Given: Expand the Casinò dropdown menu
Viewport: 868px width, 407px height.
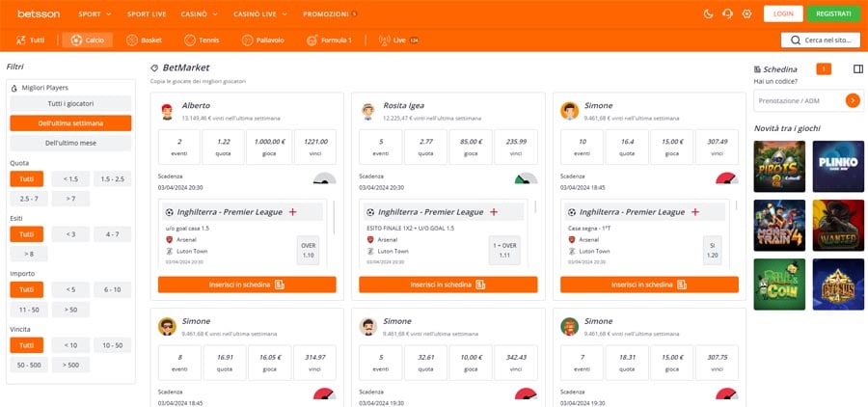Looking at the screenshot, I should tap(200, 14).
